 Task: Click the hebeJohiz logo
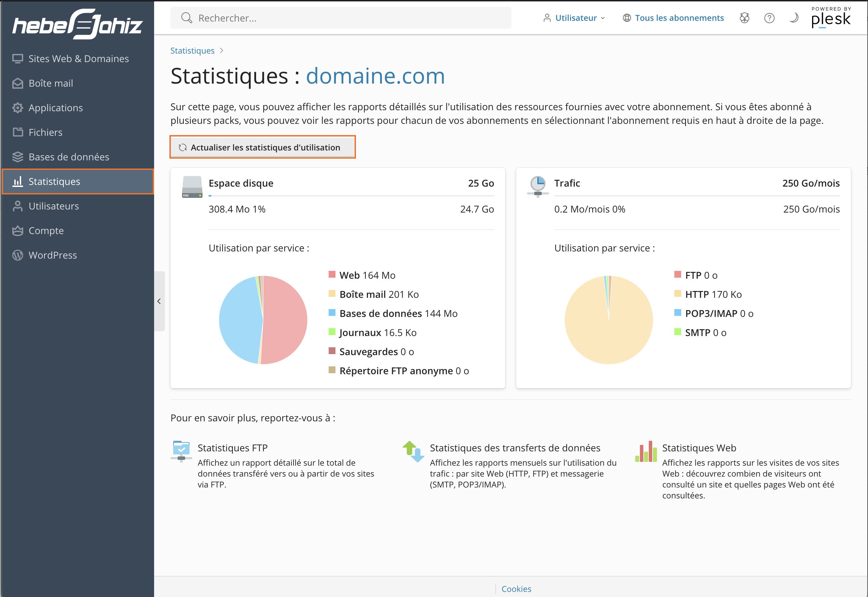(x=78, y=24)
